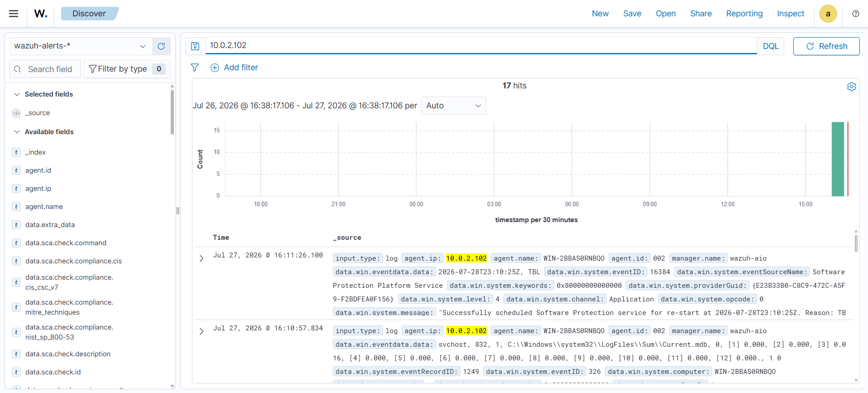Click the _source column header

pyautogui.click(x=347, y=238)
